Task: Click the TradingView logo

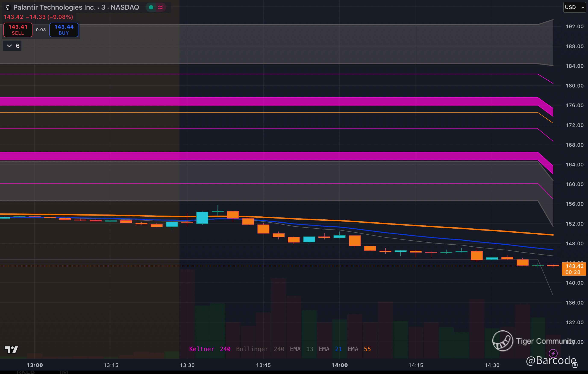Action: [11, 350]
